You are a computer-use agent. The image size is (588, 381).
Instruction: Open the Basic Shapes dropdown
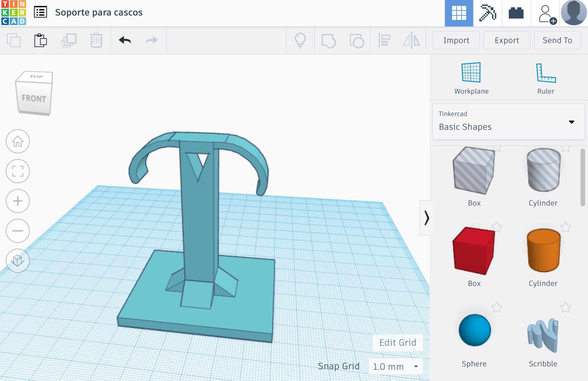(508, 122)
